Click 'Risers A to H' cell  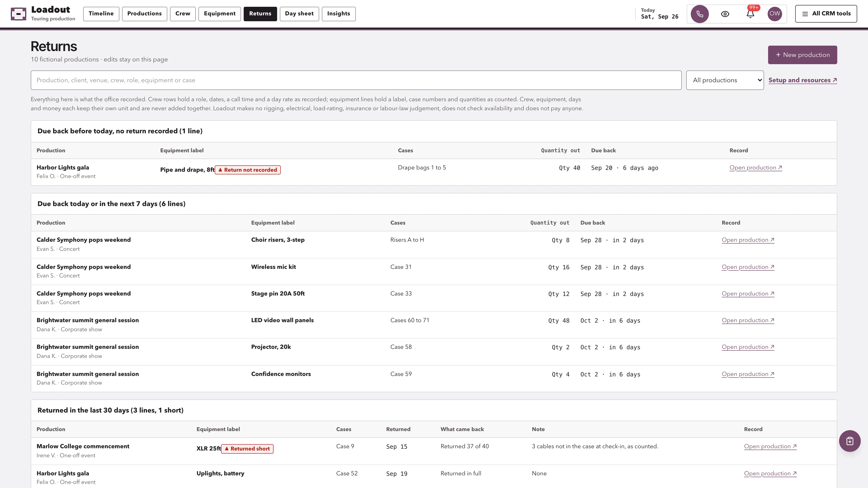coord(407,240)
